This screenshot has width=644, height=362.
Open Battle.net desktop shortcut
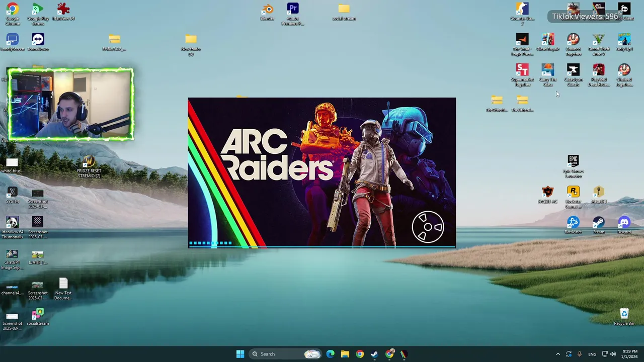coord(573,226)
